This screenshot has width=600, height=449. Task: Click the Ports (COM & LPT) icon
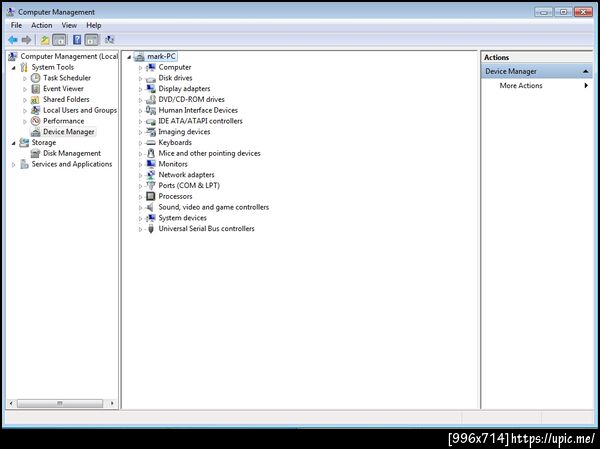click(151, 186)
